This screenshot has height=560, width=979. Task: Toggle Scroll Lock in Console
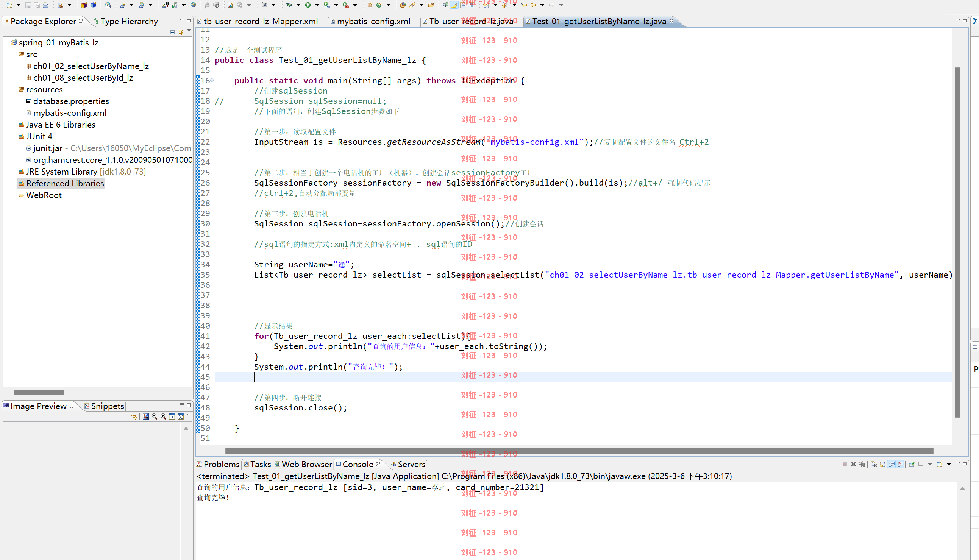pos(882,464)
